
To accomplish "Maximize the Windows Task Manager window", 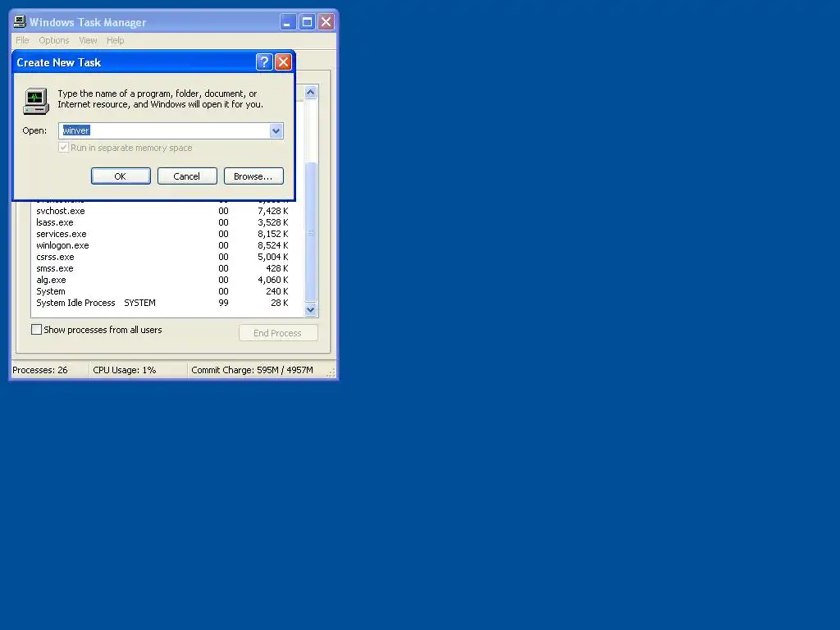I will 307,22.
